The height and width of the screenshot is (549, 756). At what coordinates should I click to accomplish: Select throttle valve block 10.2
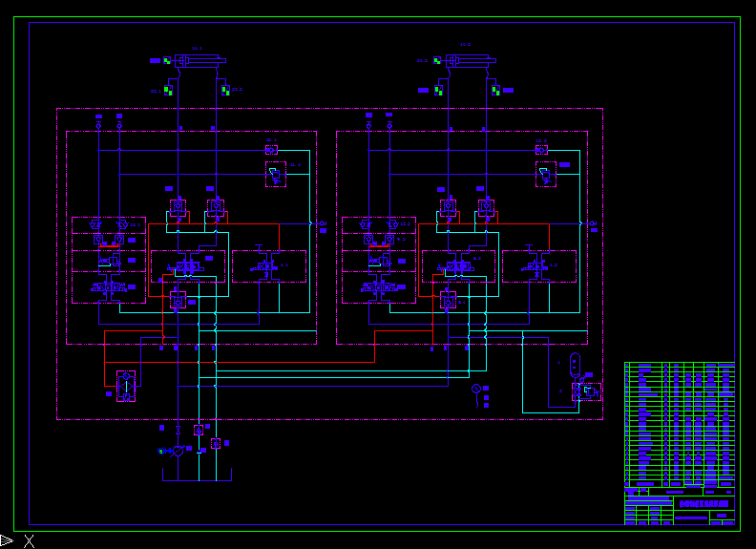[x=379, y=224]
